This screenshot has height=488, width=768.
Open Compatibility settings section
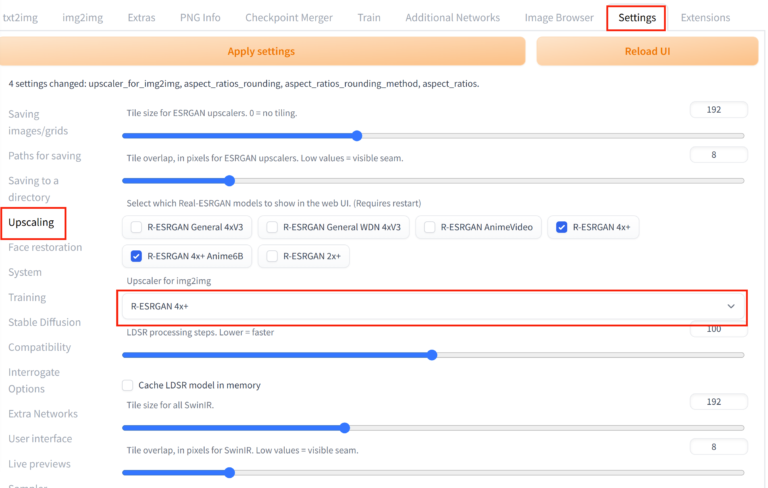point(40,347)
